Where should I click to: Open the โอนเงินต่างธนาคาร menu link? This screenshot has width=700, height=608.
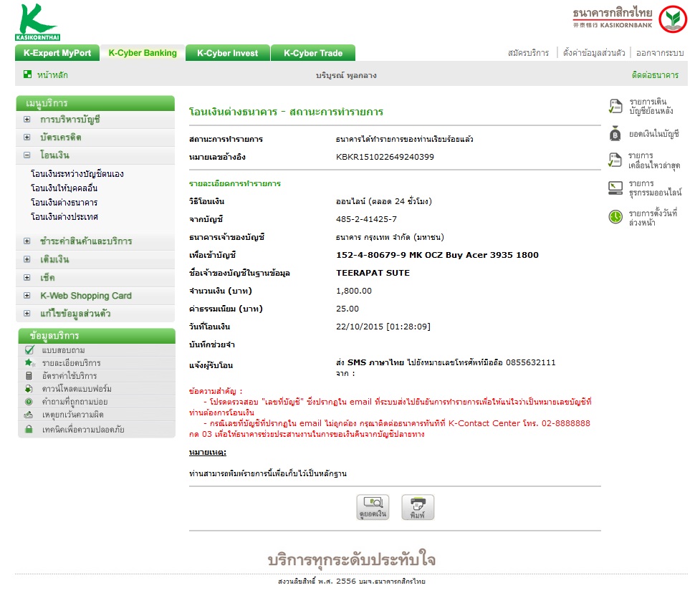click(x=64, y=203)
